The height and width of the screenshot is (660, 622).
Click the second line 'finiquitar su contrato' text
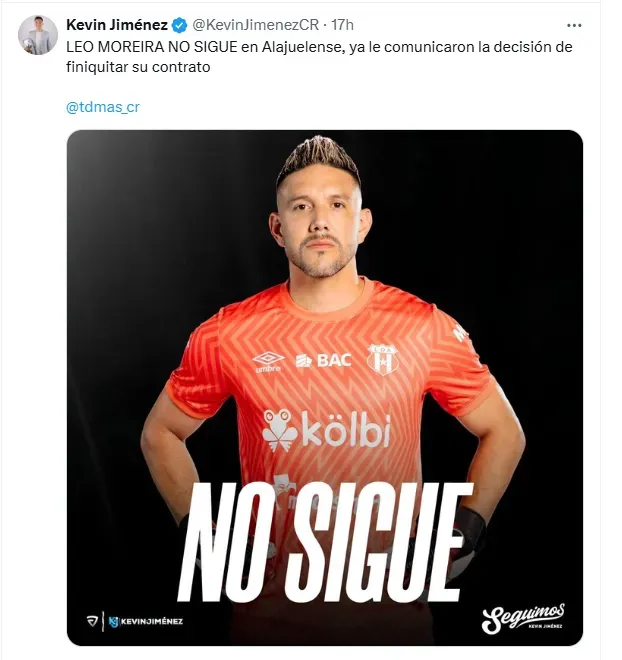(138, 67)
